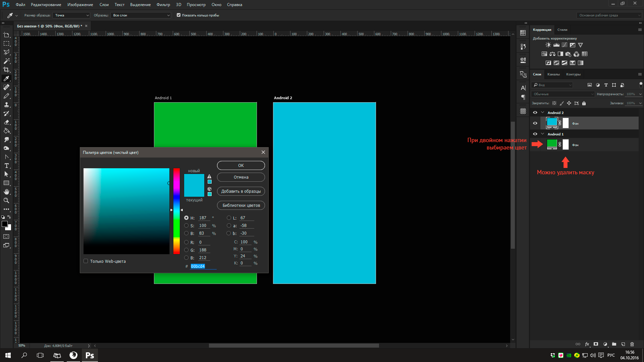Screen dimensions: 644x362
Task: Add layer mask from panel bottom
Action: click(596, 344)
